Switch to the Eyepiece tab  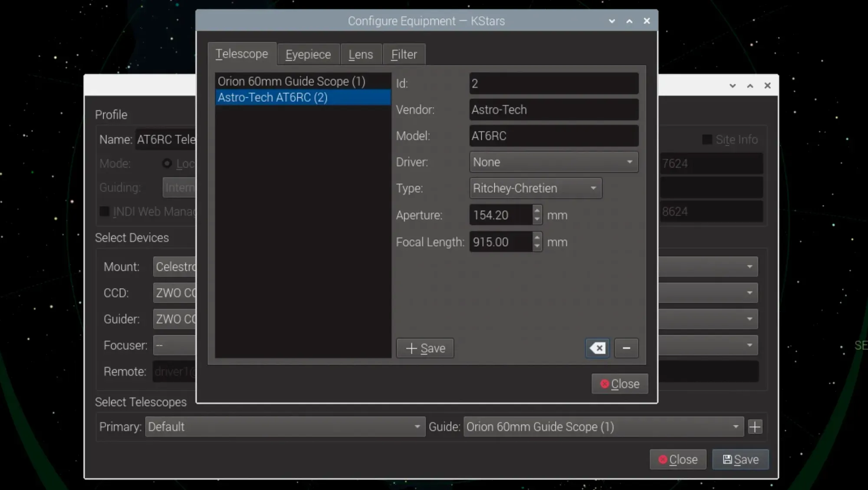(x=308, y=54)
